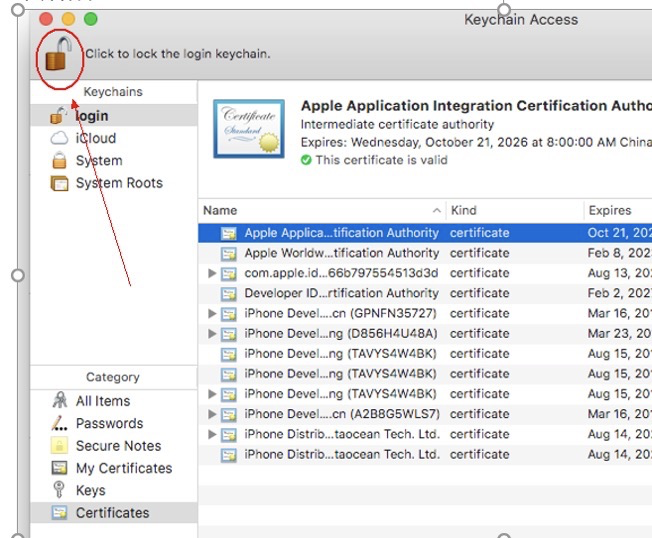Select the System keychain lock icon
Image resolution: width=652 pixels, height=538 pixels.
pos(59,161)
